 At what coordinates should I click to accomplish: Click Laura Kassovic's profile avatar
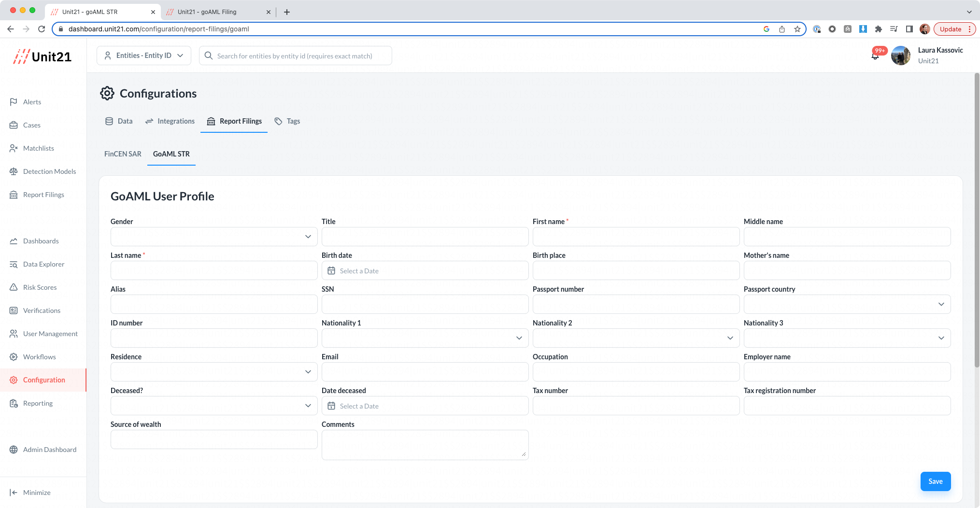coord(900,56)
